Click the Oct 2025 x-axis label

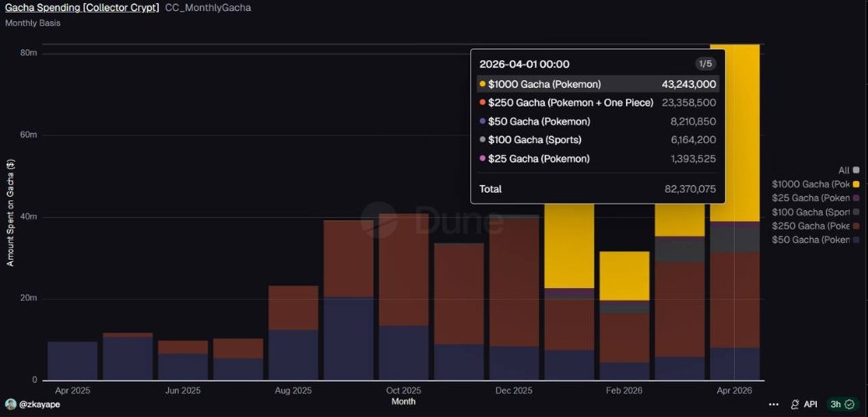pyautogui.click(x=403, y=390)
